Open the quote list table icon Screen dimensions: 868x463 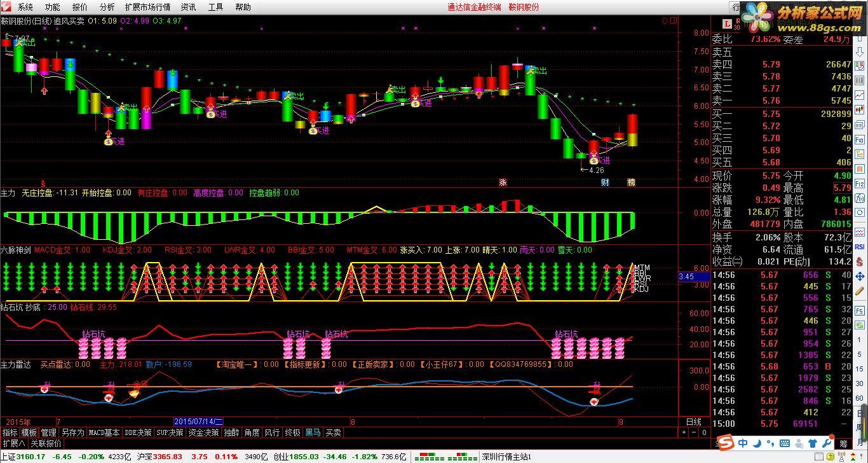tap(860, 66)
